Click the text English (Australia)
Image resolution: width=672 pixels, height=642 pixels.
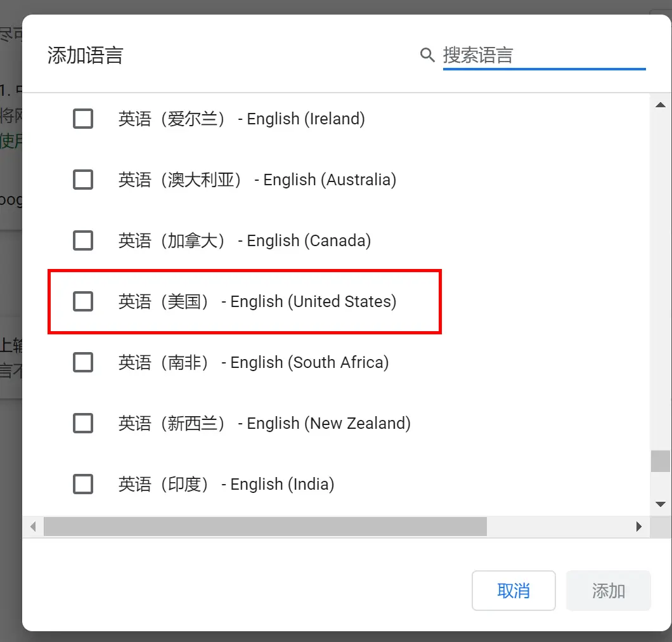(330, 180)
